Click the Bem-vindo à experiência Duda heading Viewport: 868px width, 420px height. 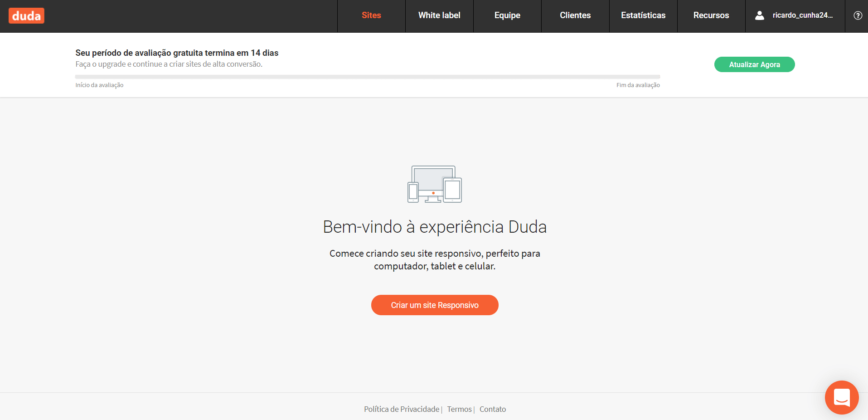(x=435, y=227)
